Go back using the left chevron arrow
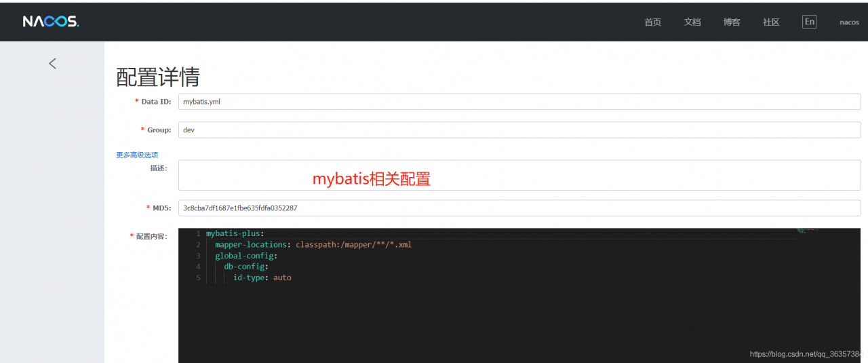868x363 pixels. 52,63
